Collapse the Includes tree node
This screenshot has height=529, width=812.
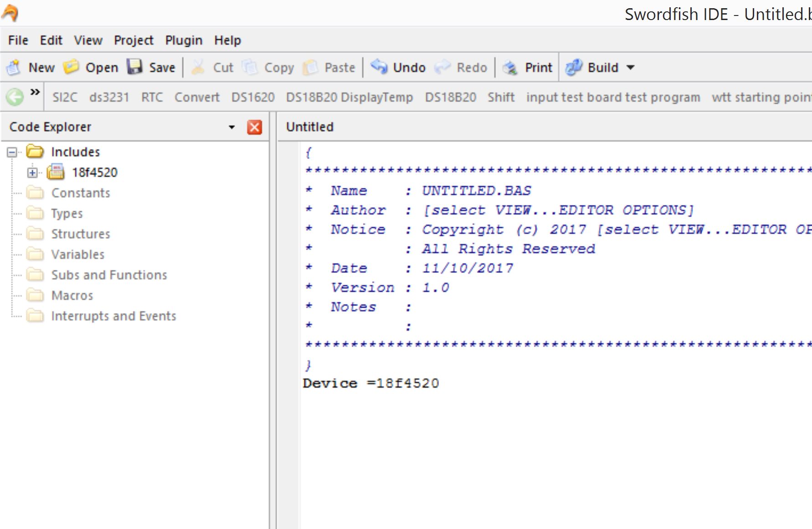click(12, 152)
